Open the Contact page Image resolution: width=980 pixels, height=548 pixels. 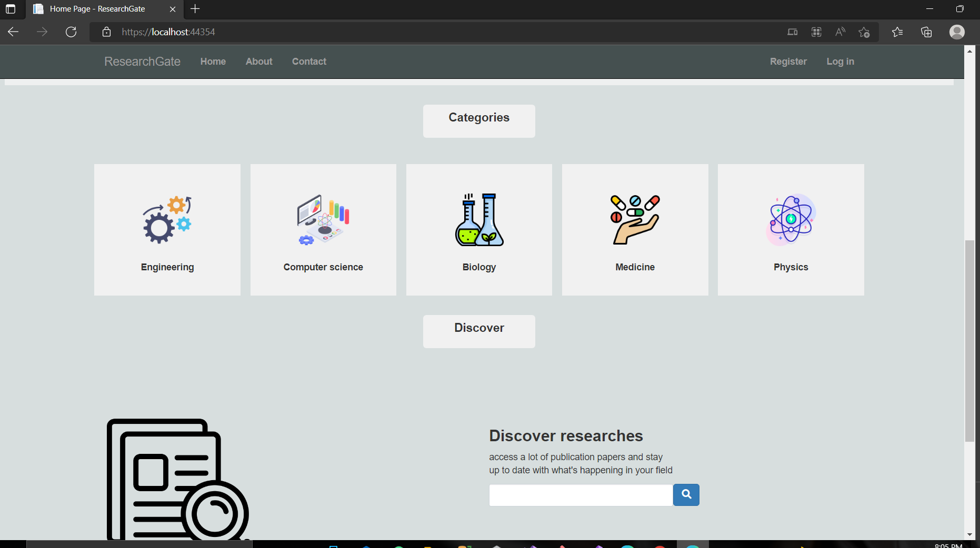point(309,62)
